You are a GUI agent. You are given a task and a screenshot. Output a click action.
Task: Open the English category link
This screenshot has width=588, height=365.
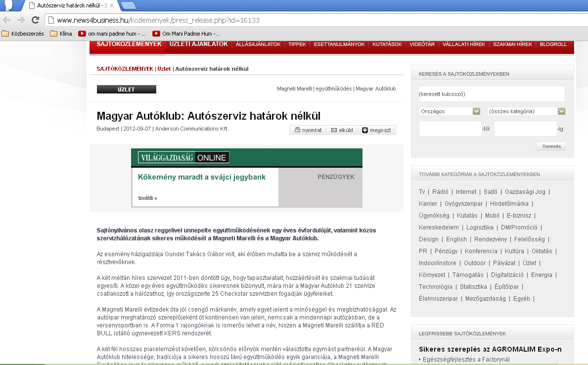click(456, 239)
